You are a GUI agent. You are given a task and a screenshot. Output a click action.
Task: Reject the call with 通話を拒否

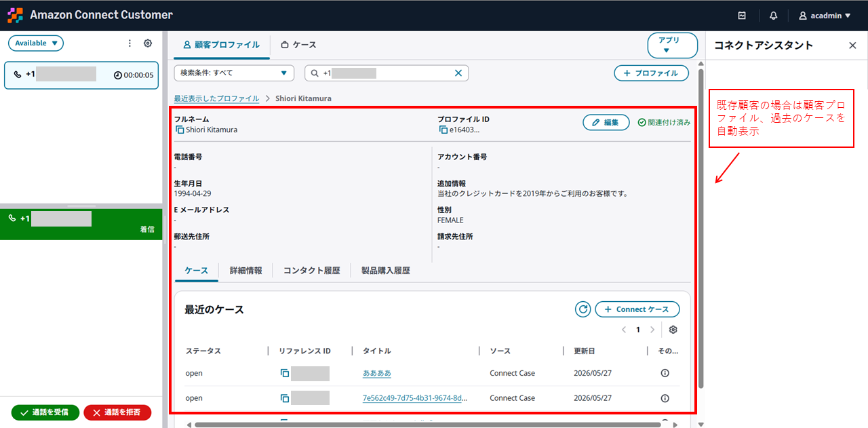(x=117, y=412)
